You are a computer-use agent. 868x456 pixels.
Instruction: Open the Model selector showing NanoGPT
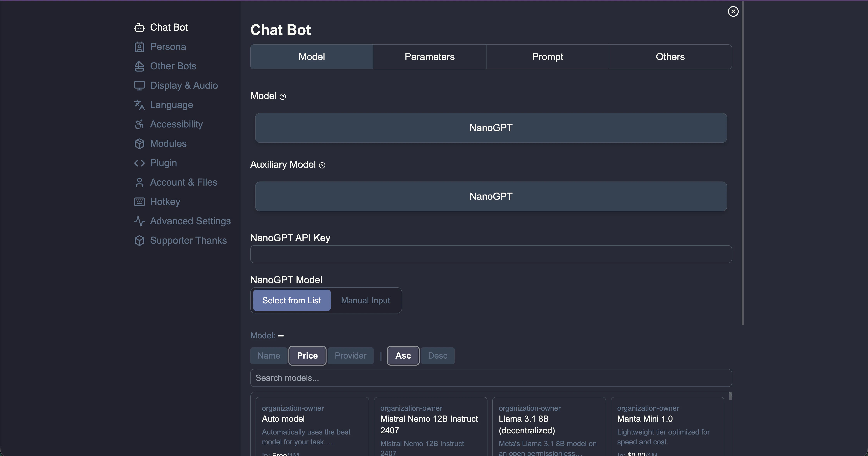point(491,128)
